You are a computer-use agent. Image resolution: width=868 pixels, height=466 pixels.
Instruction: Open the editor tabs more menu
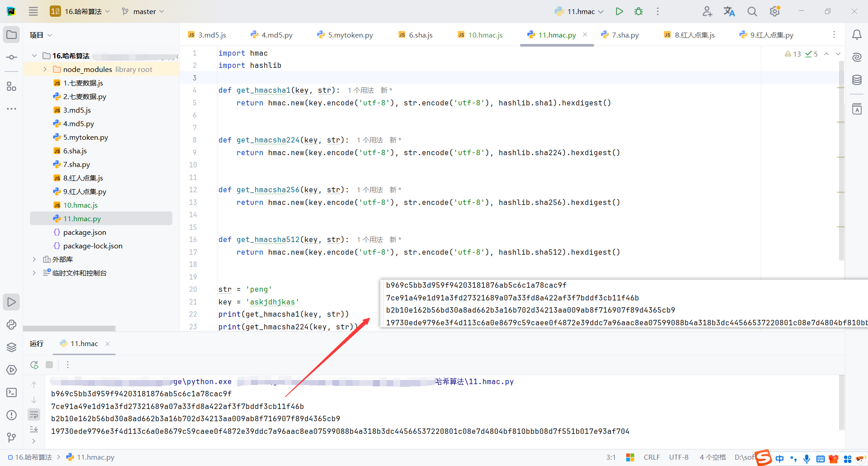pyautogui.click(x=834, y=35)
